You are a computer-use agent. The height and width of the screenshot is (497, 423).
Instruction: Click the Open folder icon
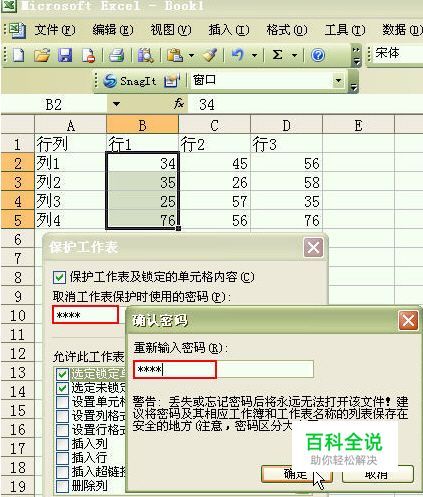42,55
